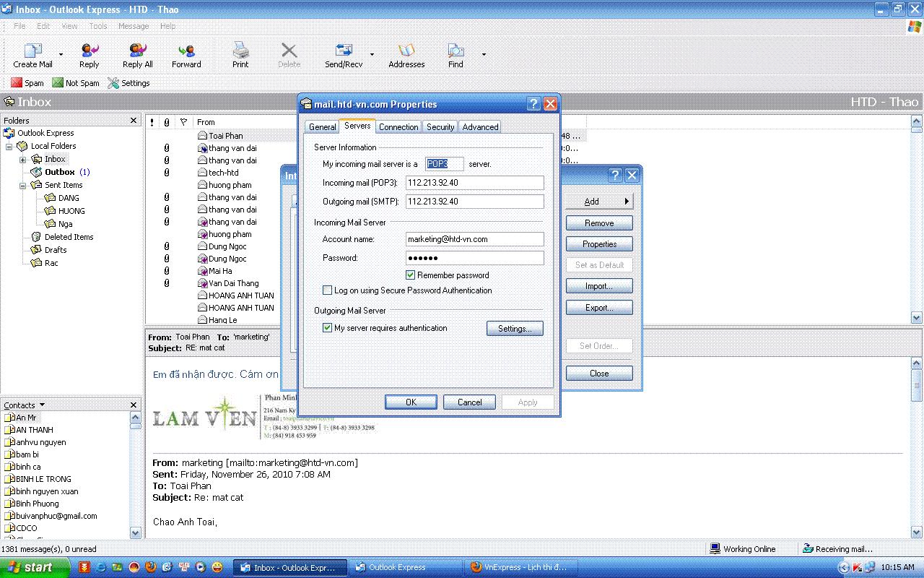924x578 pixels.
Task: Collapse the Local Folders tree node
Action: (x=9, y=146)
